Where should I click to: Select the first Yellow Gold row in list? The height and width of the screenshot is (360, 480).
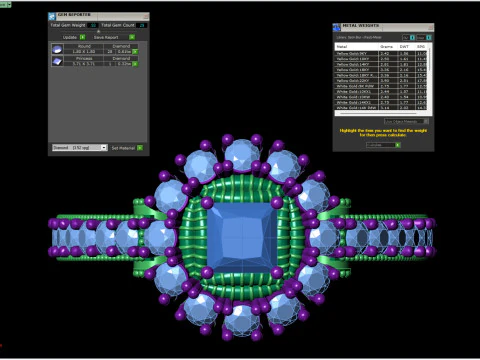click(x=381, y=53)
